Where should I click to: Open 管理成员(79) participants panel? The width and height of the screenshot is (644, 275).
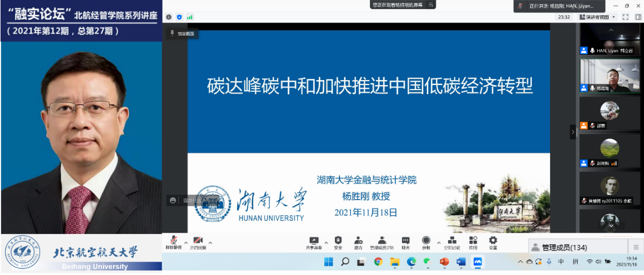point(382,241)
